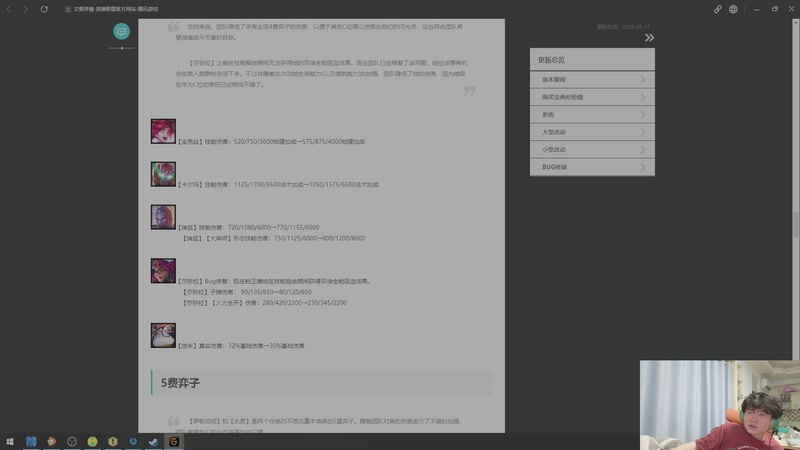Click the text 1125/1700/6500法术加成→1050/1575/6500法术加成
The width and height of the screenshot is (800, 450).
coord(306,185)
